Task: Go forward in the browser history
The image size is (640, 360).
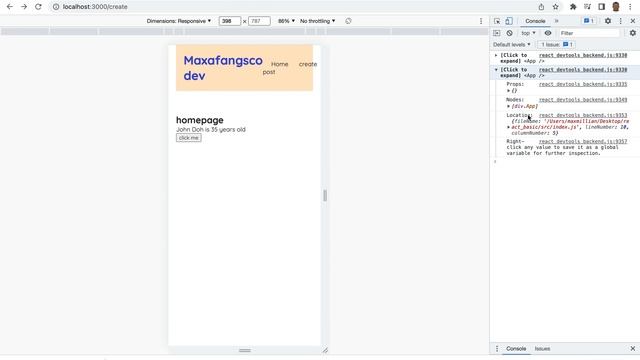Action: (x=24, y=7)
